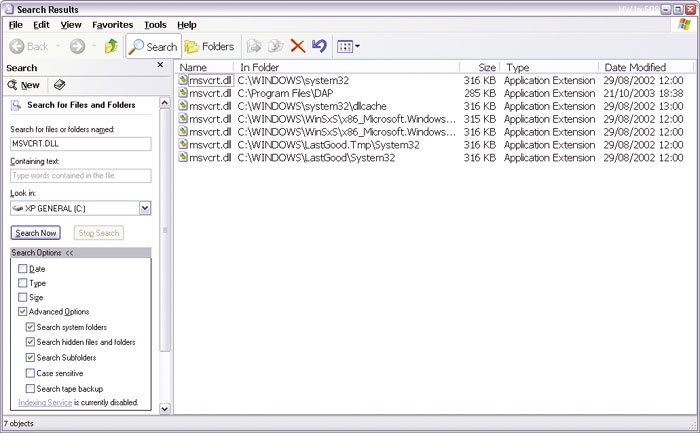
Task: Open the Indexing Service link
Action: [x=45, y=403]
